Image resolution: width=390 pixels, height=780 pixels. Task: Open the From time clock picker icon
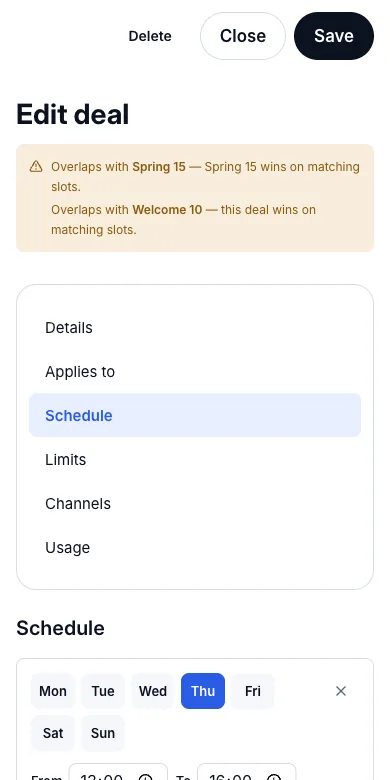tap(145, 777)
